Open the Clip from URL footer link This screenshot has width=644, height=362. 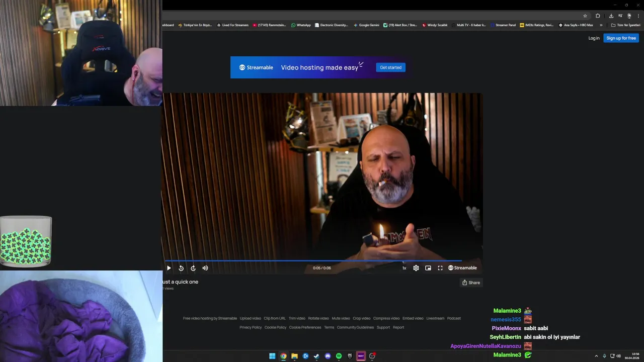tap(275, 318)
